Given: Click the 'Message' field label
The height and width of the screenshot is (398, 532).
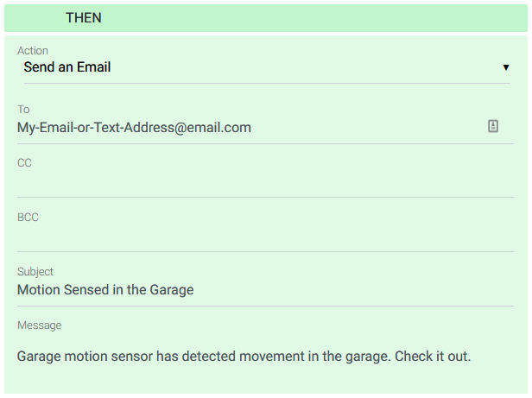Looking at the screenshot, I should (x=39, y=325).
